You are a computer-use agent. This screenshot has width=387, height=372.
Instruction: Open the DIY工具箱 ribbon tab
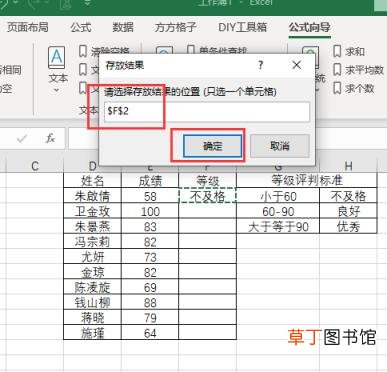(242, 27)
